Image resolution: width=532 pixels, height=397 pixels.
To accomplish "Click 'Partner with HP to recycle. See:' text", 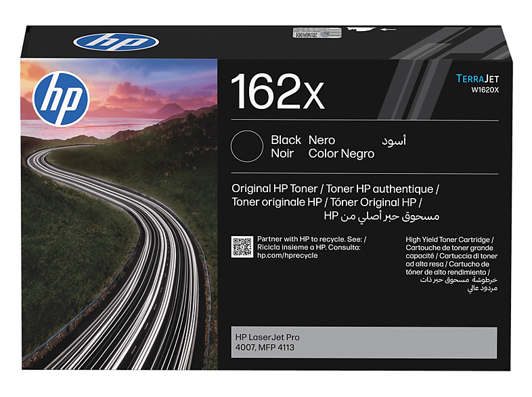I will [309, 239].
